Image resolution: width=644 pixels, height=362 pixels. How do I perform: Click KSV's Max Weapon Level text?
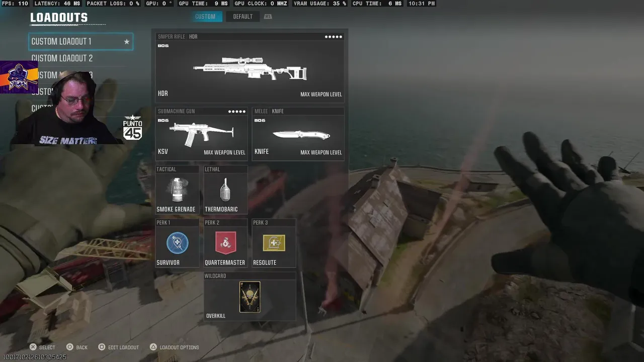pyautogui.click(x=224, y=152)
